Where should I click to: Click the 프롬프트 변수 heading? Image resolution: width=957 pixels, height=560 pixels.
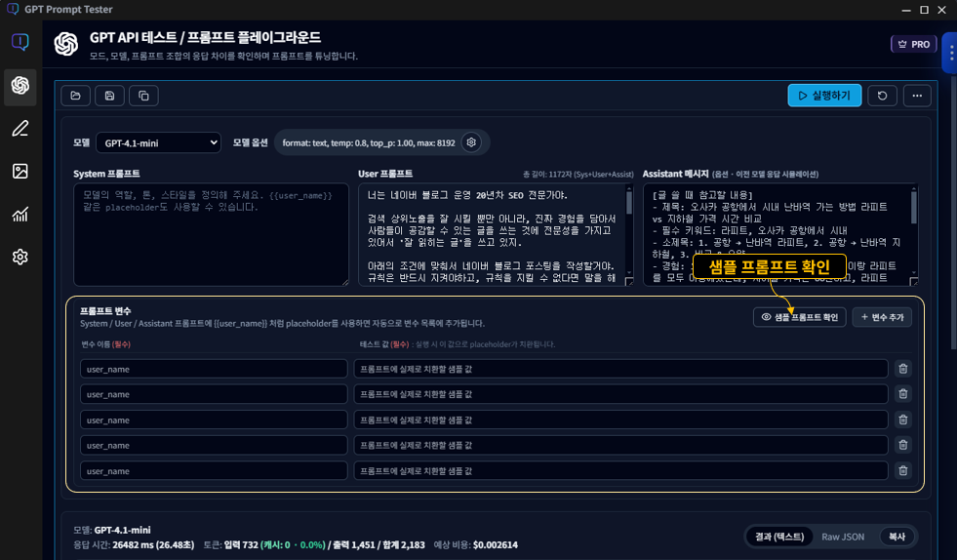105,311
